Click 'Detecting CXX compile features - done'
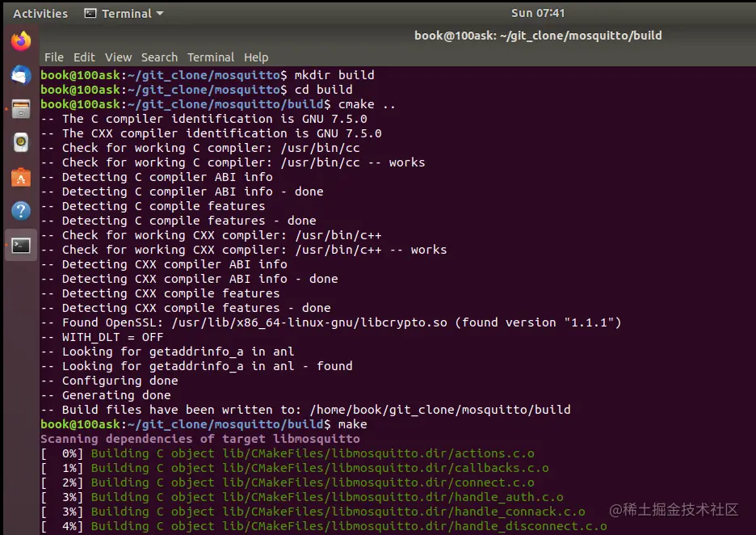756x535 pixels. [186, 308]
